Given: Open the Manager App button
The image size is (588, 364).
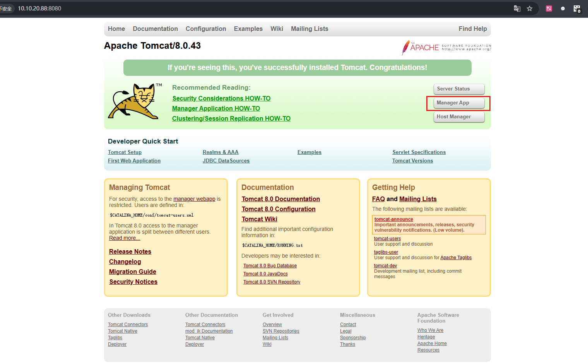Looking at the screenshot, I should point(459,103).
